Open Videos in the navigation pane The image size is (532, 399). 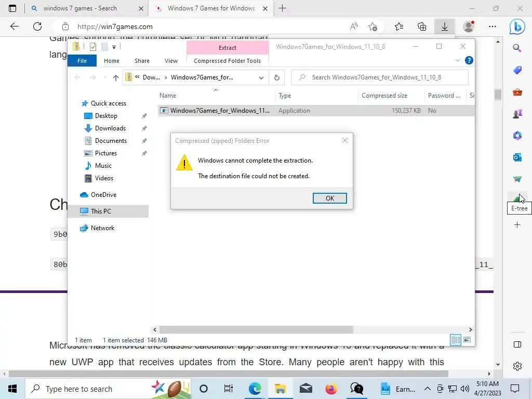104,178
